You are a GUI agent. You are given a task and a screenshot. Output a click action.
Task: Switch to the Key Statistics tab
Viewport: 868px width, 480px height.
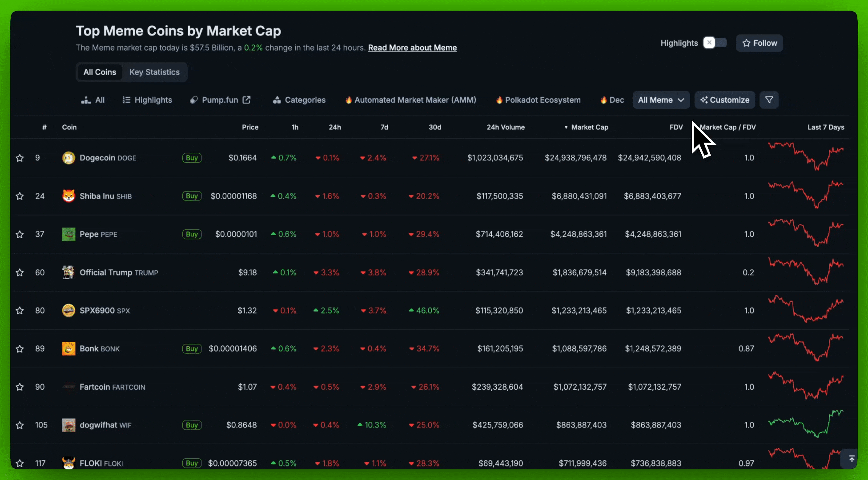(x=154, y=72)
